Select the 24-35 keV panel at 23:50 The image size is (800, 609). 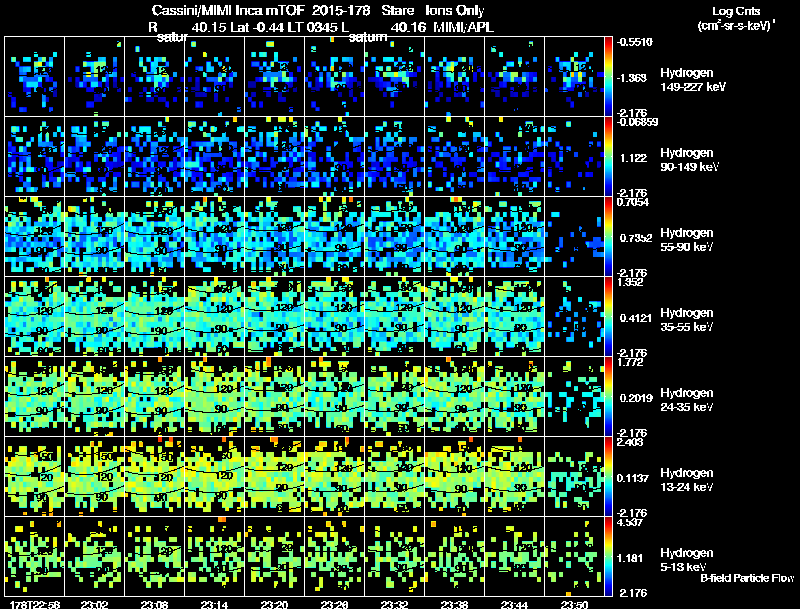(x=574, y=397)
